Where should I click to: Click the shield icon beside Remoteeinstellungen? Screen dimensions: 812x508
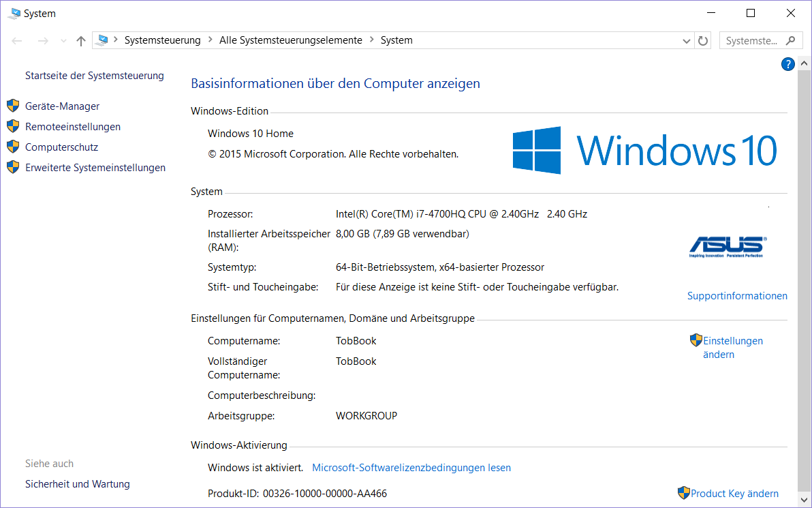pos(13,126)
